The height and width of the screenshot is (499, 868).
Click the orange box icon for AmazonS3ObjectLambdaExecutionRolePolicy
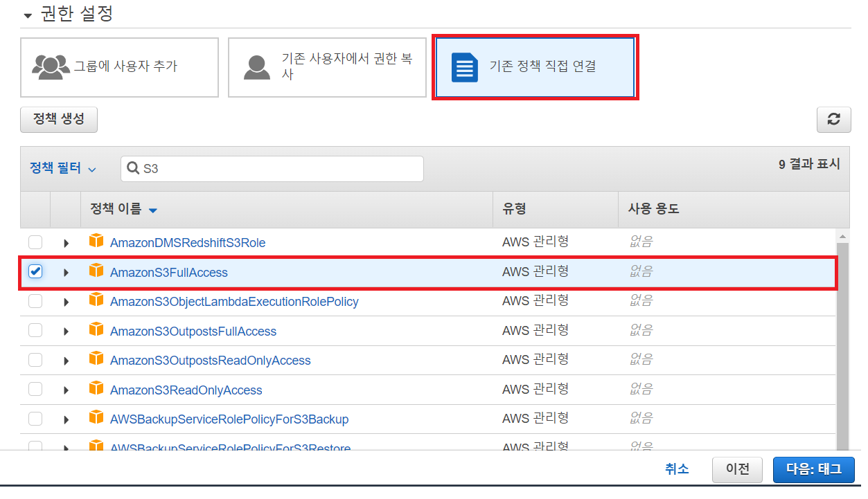point(96,300)
